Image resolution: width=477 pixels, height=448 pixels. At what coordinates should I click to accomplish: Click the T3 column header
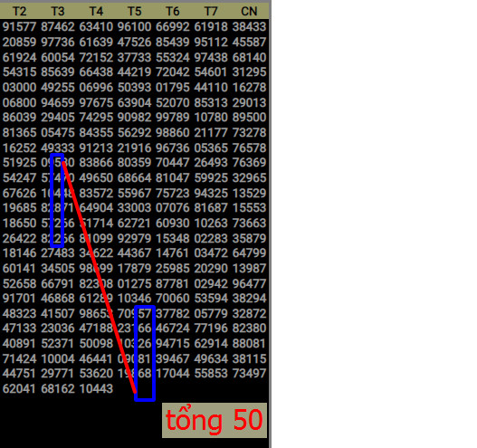[x=58, y=11]
